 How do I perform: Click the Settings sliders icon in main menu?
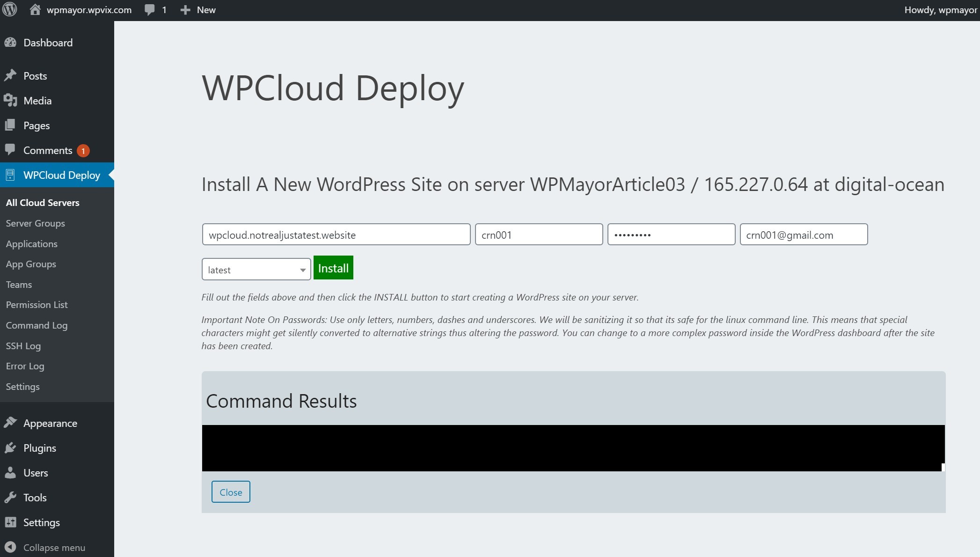pyautogui.click(x=10, y=522)
